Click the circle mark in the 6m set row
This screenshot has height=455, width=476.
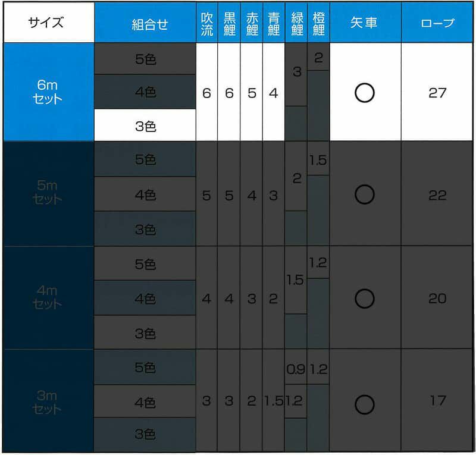364,92
